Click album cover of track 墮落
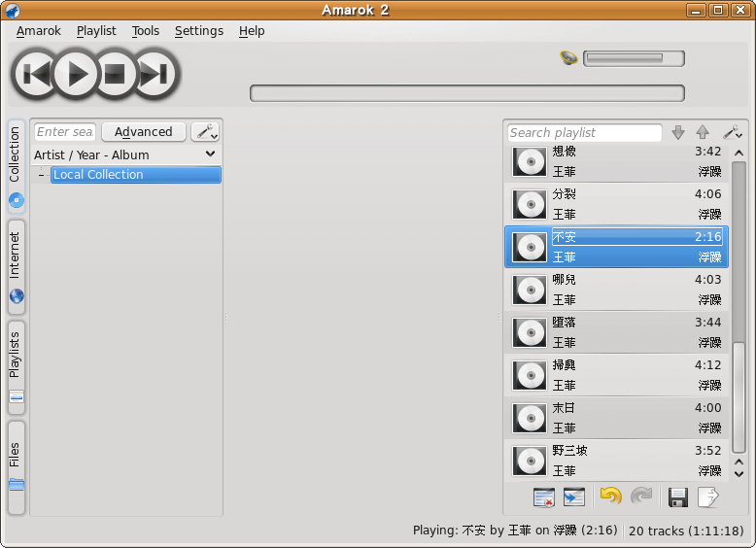756x548 pixels. (x=530, y=332)
